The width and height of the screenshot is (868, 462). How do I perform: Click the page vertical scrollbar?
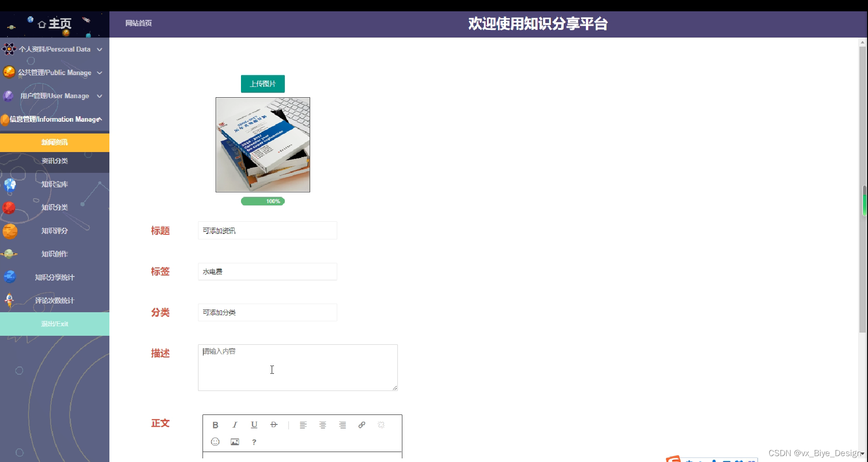click(x=863, y=190)
